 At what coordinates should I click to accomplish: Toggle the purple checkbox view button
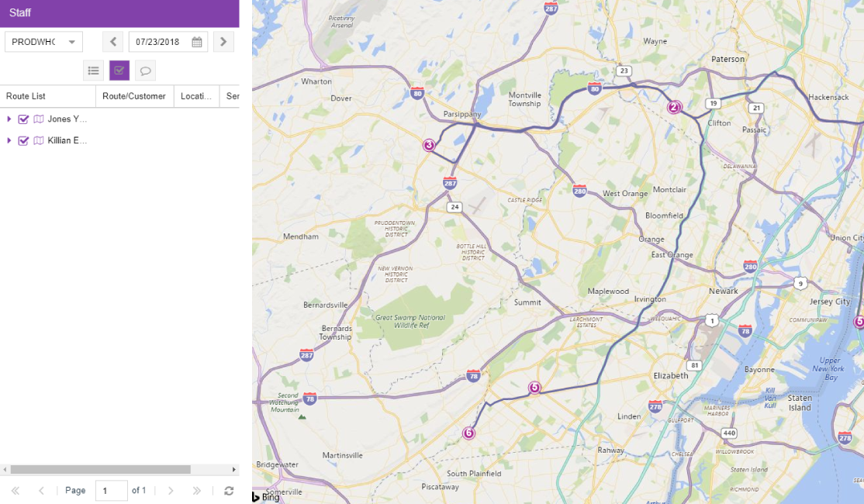click(119, 71)
